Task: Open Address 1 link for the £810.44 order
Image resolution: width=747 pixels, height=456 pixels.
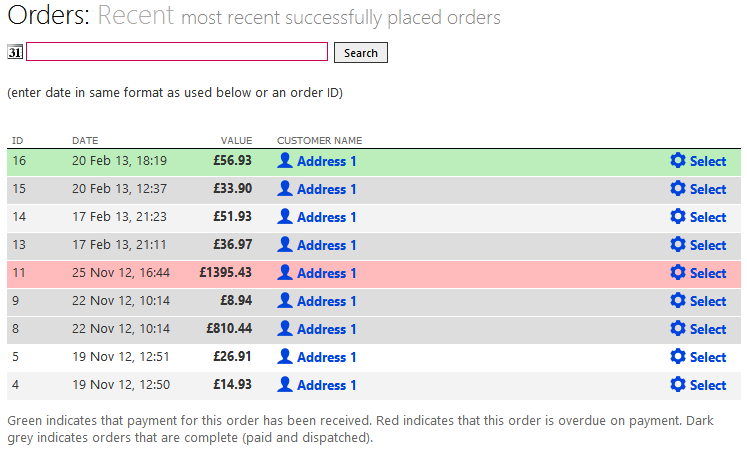Action: (326, 329)
